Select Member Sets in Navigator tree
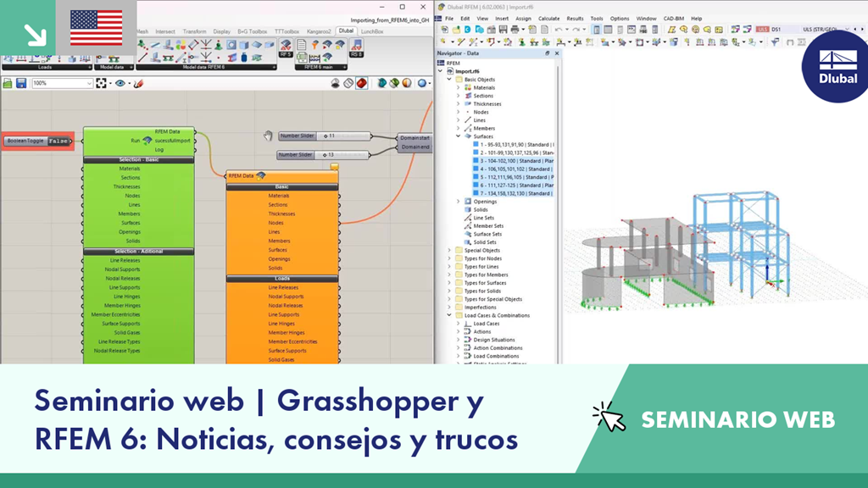This screenshot has width=868, height=488. 488,225
